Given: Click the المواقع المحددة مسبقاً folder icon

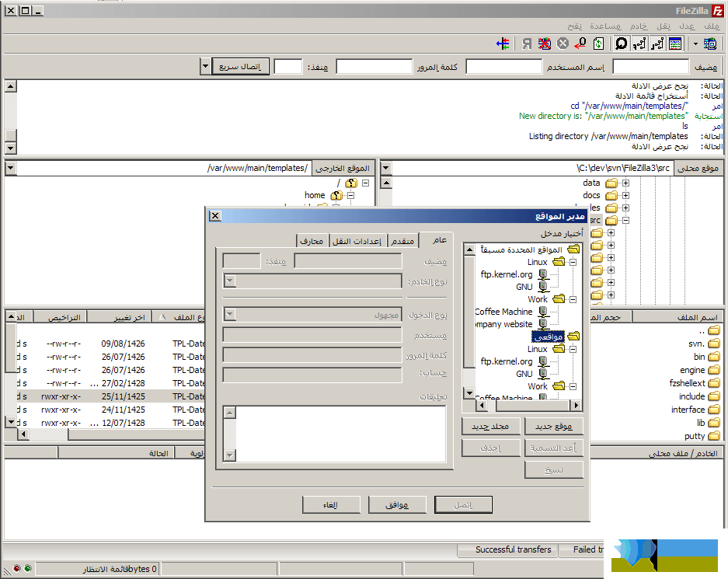Looking at the screenshot, I should pos(574,249).
